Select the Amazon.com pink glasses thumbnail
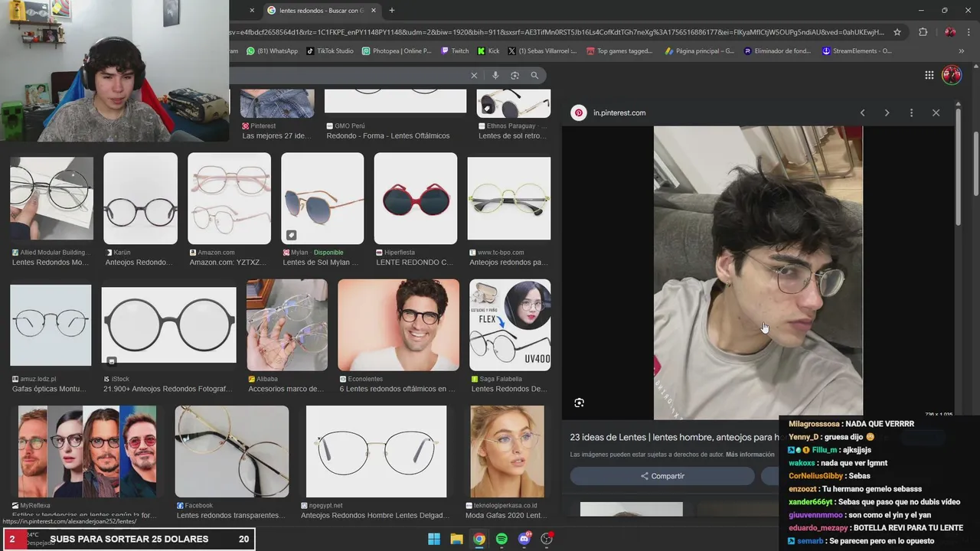 pos(229,198)
